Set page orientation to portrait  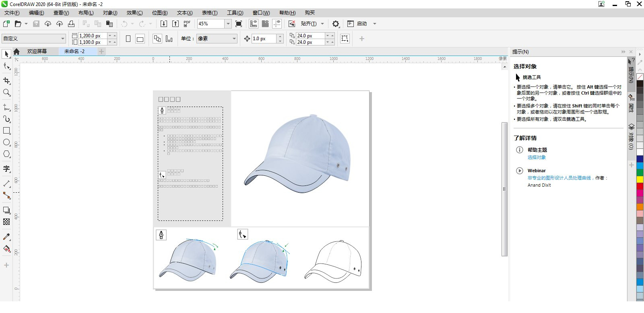click(x=128, y=39)
